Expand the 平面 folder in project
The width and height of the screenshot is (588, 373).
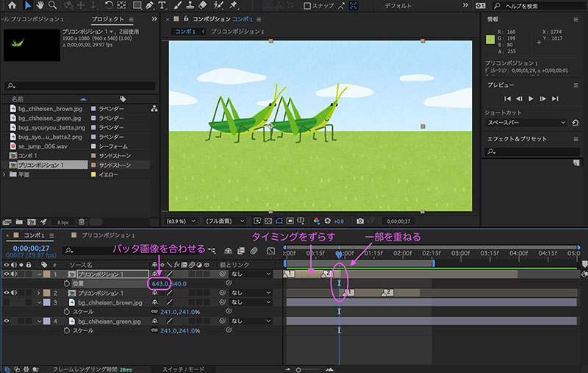(x=4, y=174)
